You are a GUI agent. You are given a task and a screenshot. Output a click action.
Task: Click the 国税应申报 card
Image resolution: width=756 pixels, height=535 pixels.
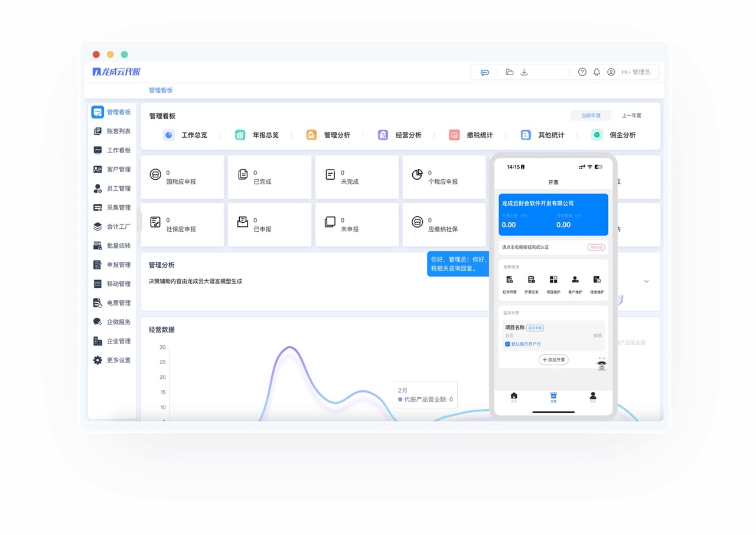183,177
